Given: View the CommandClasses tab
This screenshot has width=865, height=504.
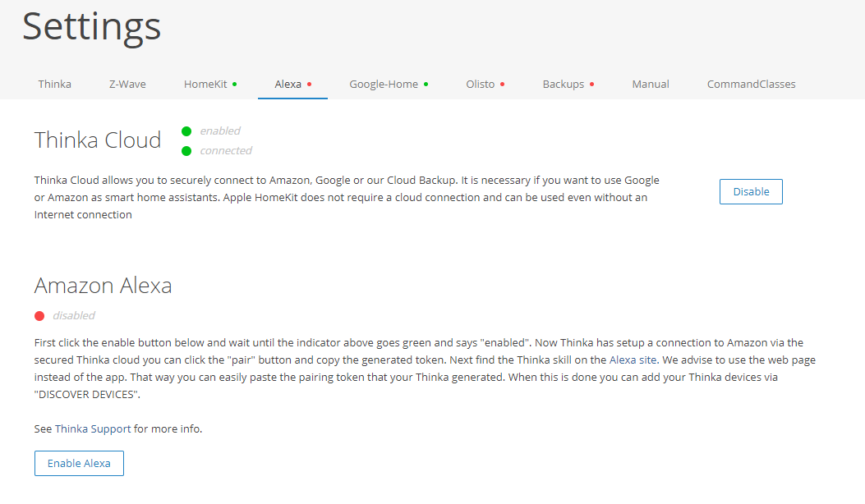Looking at the screenshot, I should tap(751, 84).
